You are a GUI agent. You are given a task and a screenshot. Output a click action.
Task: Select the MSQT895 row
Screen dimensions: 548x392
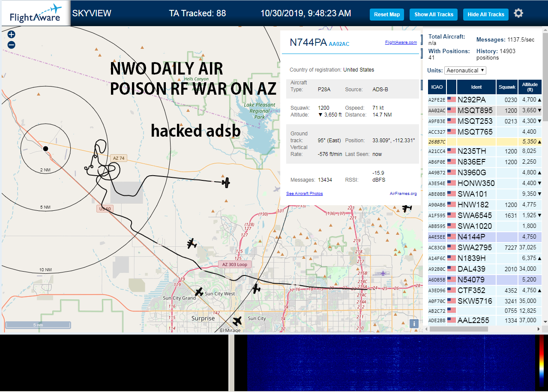[485, 110]
